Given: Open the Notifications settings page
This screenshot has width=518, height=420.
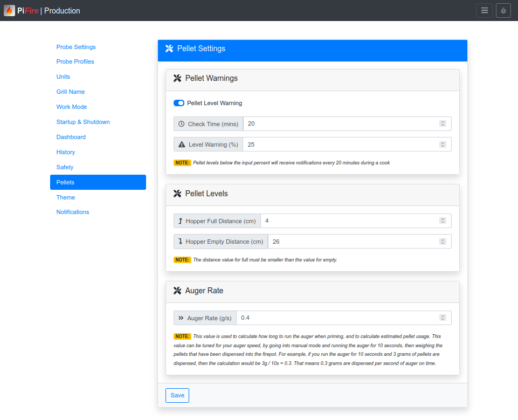Looking at the screenshot, I should point(73,212).
